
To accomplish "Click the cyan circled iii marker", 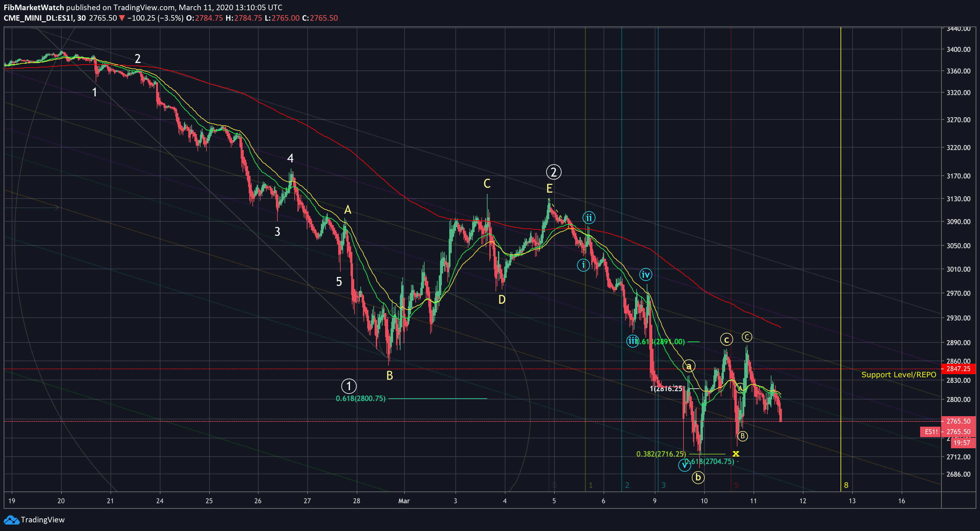I will pos(632,341).
